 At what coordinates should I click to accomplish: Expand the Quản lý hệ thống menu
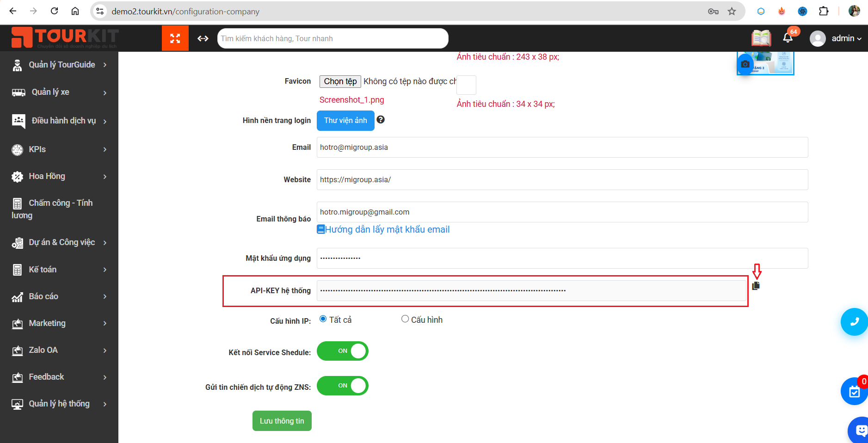59,404
